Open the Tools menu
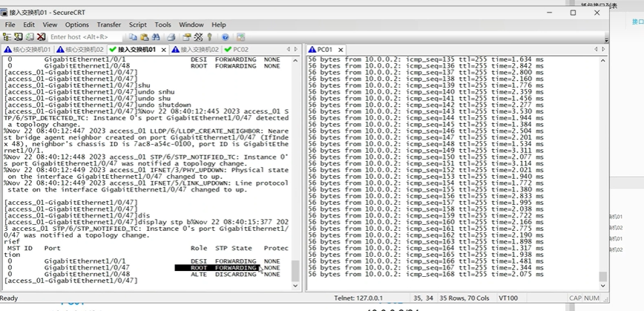644x311 pixels. pyautogui.click(x=162, y=24)
